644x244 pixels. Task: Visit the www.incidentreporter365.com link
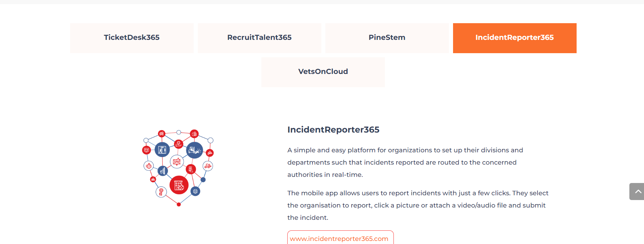[x=339, y=239]
